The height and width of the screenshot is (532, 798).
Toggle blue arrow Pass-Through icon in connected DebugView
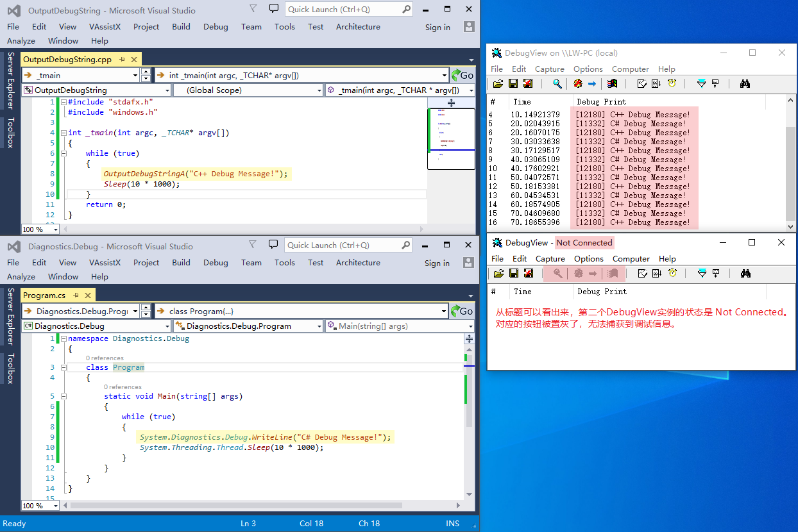click(x=592, y=84)
